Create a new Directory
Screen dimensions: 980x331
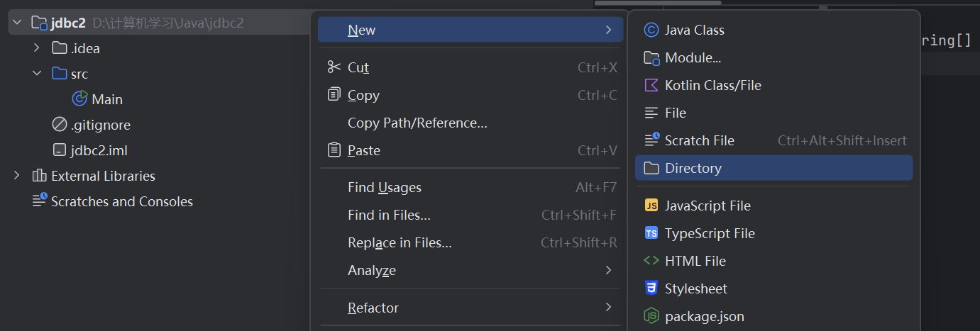(773, 168)
